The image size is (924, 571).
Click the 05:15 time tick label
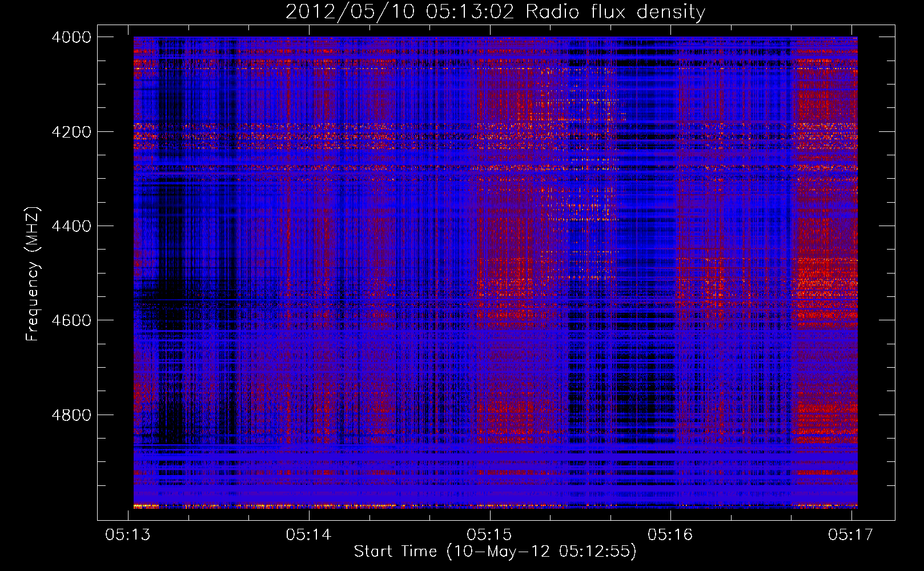tap(489, 534)
